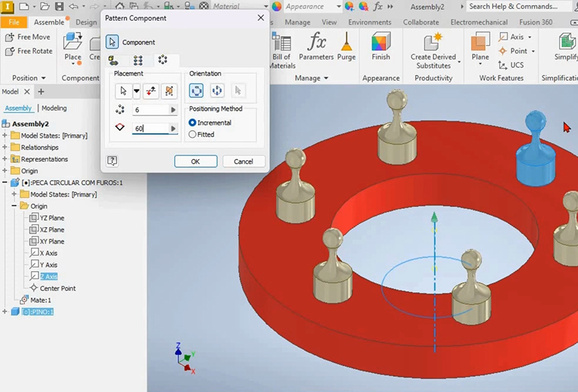Expand the Relationships tree node

pyautogui.click(x=6, y=147)
